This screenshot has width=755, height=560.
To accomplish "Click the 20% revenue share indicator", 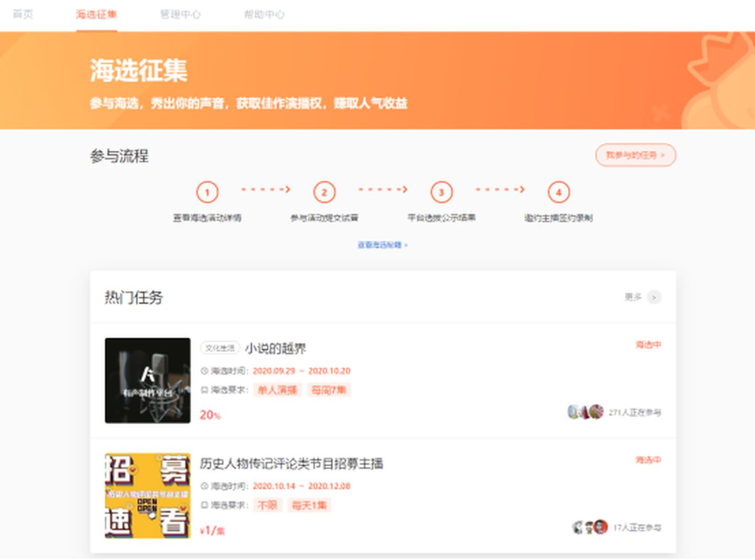I will click(x=210, y=415).
